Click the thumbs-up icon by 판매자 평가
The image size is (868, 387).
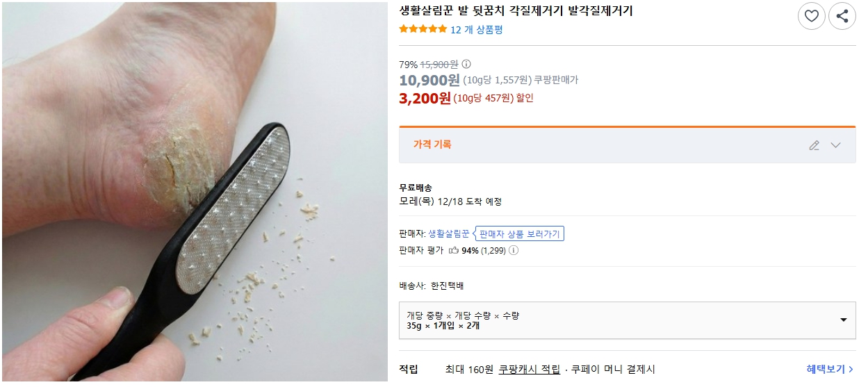(x=453, y=251)
